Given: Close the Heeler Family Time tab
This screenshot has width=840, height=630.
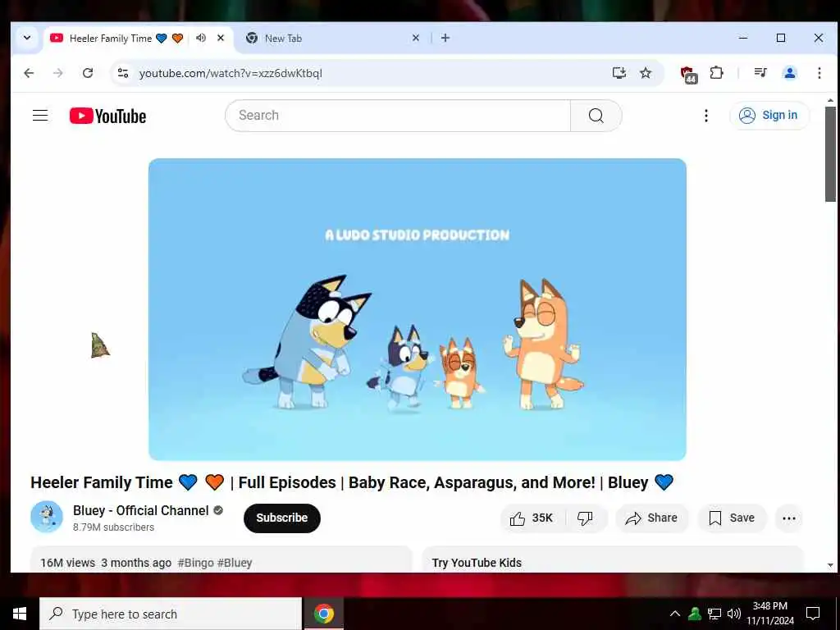Looking at the screenshot, I should [220, 38].
